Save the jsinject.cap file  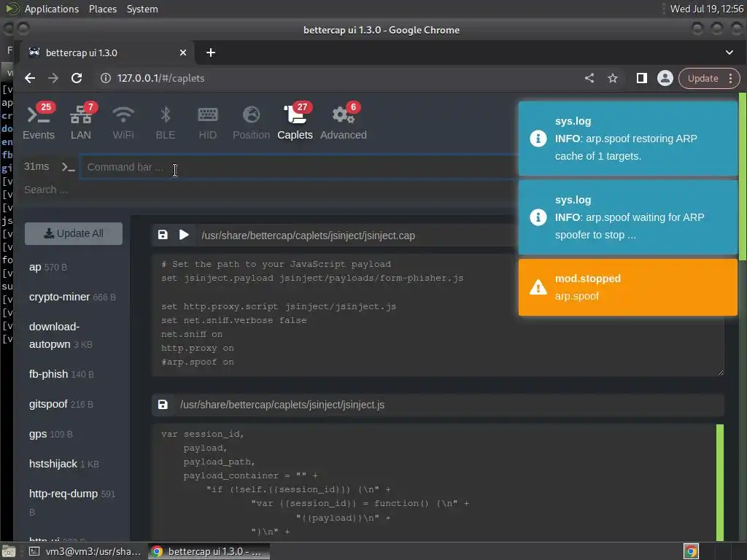pyautogui.click(x=163, y=235)
